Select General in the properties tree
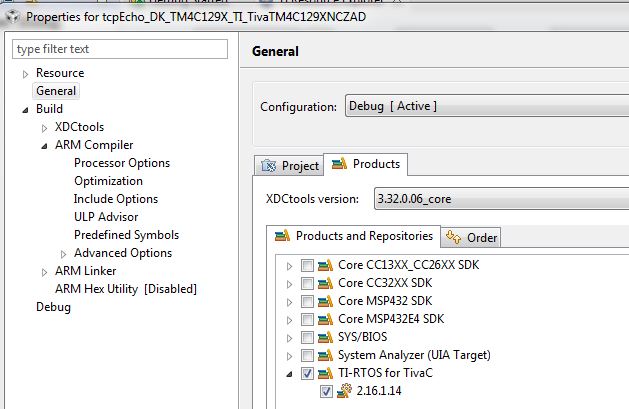 point(56,91)
